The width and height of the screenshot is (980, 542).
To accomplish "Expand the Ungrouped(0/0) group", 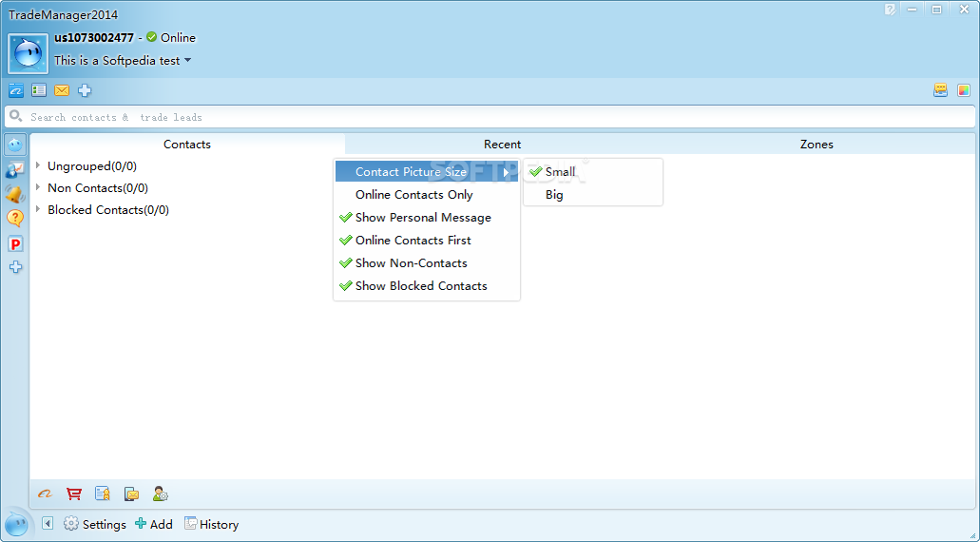I will click(x=39, y=165).
